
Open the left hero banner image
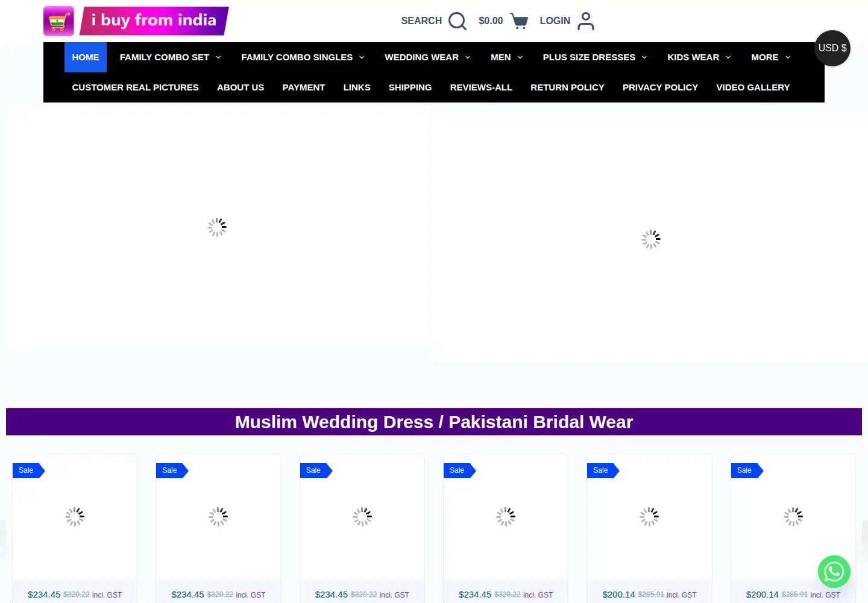(x=217, y=228)
